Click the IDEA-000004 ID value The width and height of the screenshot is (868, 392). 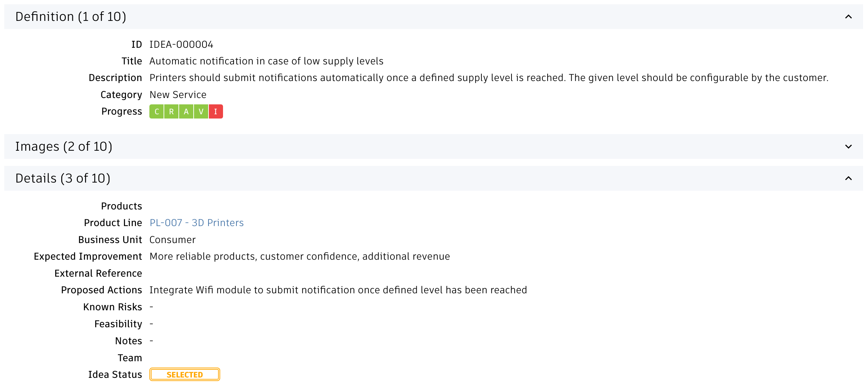tap(181, 45)
